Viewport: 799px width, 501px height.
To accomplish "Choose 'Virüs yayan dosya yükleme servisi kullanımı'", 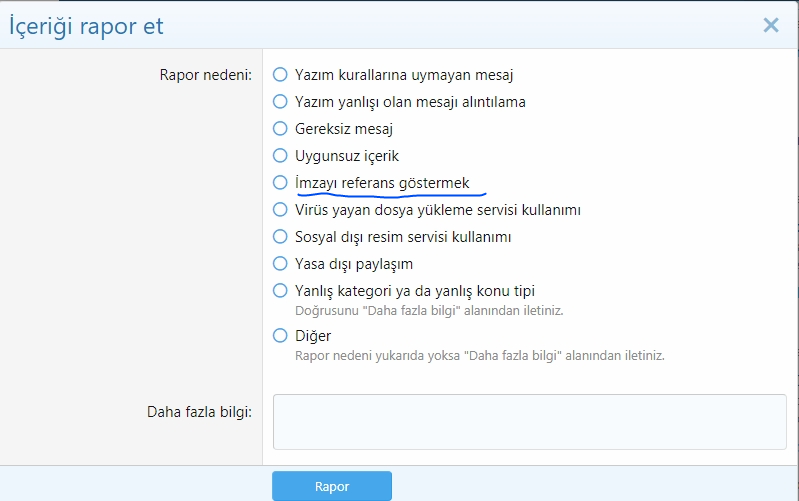I will click(280, 210).
